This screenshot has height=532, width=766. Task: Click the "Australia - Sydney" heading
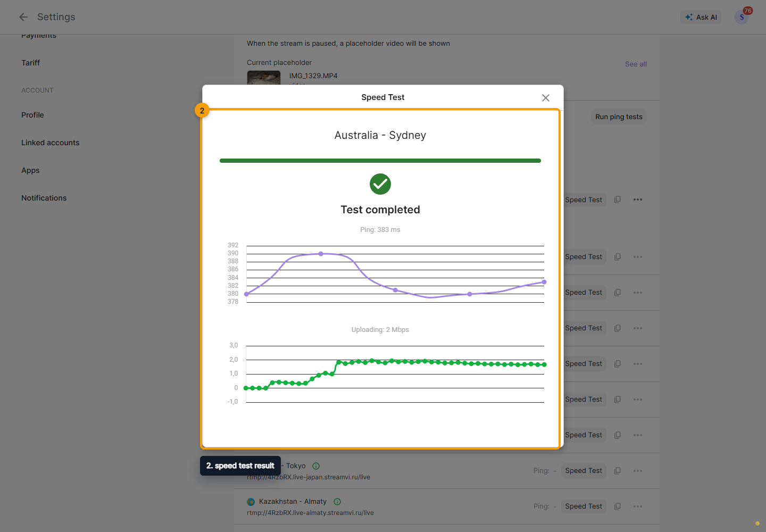point(380,135)
